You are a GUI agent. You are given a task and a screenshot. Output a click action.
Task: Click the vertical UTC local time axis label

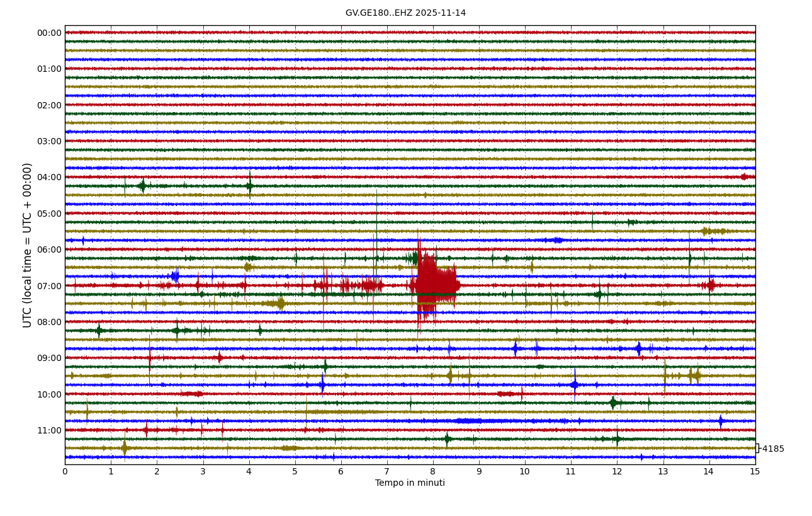coord(28,245)
